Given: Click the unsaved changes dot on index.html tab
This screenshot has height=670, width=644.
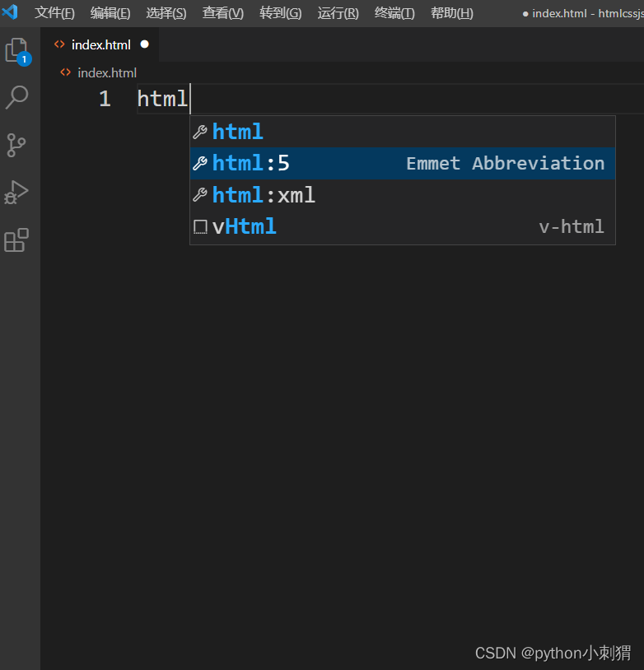Looking at the screenshot, I should tap(143, 45).
